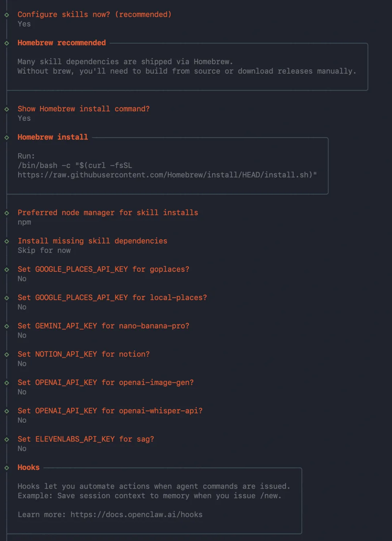Click the diamond beside ELEVENLABS_API_KEY for sag prompt
The height and width of the screenshot is (541, 392).
7,439
